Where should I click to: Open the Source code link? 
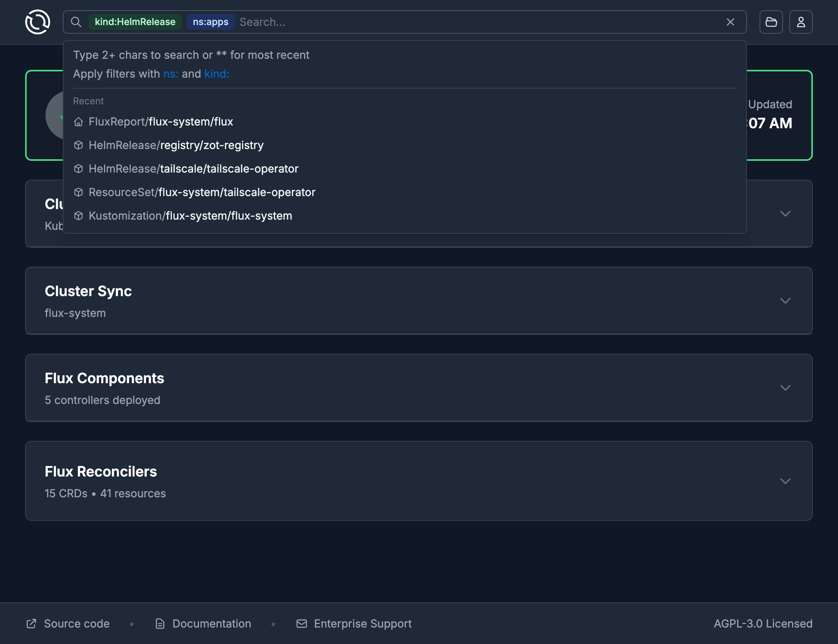tap(77, 624)
